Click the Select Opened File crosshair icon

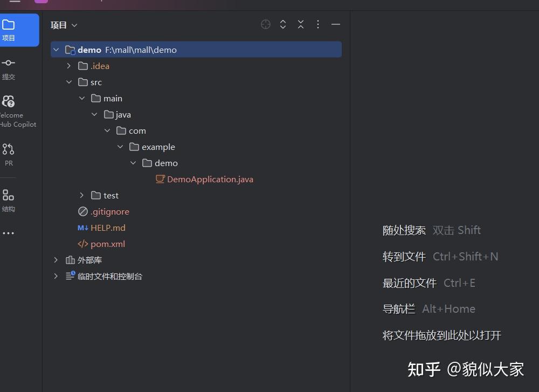coord(265,24)
